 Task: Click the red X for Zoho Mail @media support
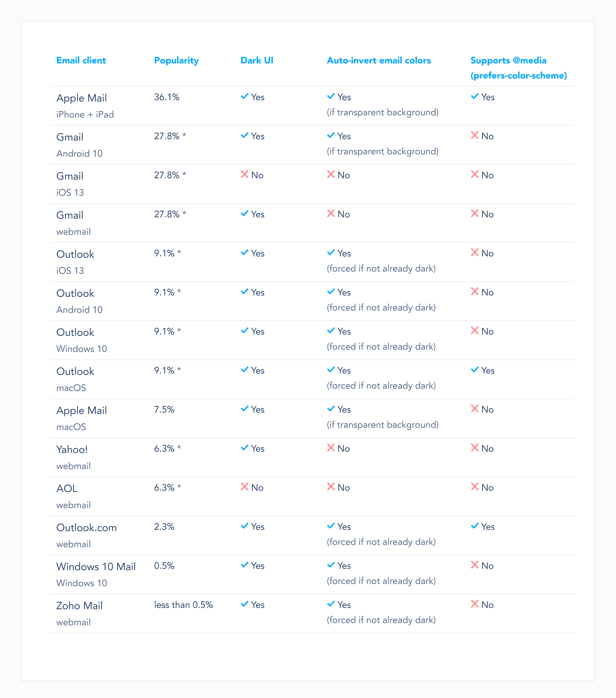click(x=475, y=604)
